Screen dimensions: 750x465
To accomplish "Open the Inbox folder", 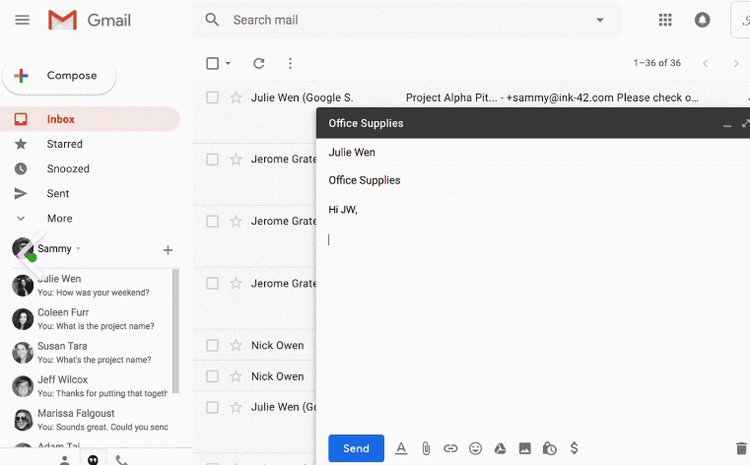I will click(90, 119).
